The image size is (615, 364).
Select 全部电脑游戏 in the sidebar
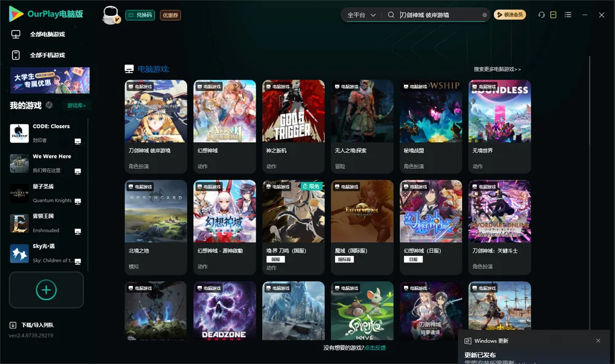tap(47, 34)
